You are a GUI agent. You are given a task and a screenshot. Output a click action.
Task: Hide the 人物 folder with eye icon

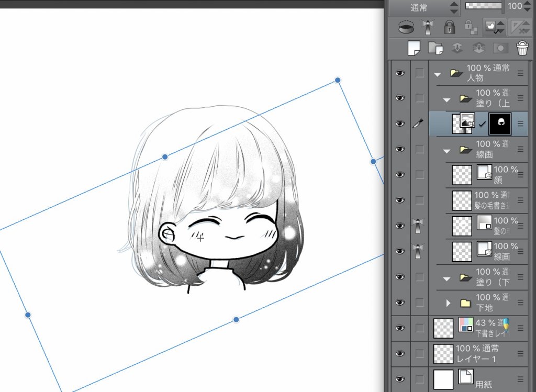tap(400, 73)
